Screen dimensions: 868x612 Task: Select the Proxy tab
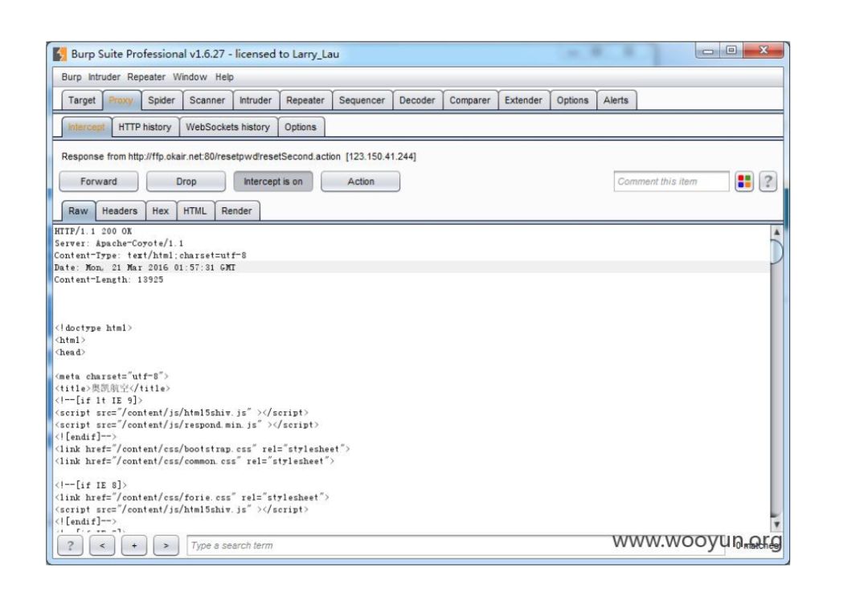point(121,100)
